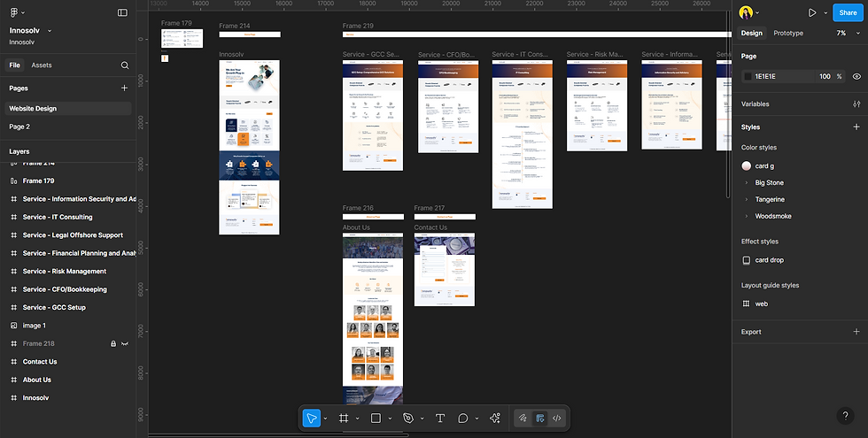
Task: Click the card g color style swatch
Action: click(746, 166)
